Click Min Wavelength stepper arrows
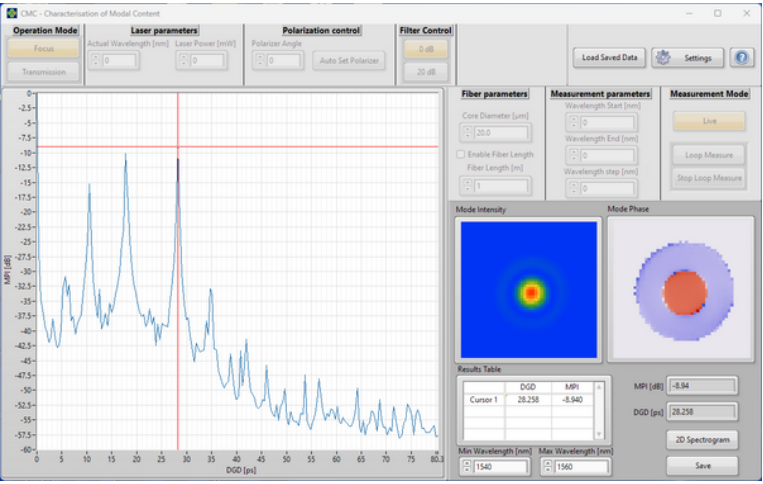The image size is (763, 484). pyautogui.click(x=464, y=467)
